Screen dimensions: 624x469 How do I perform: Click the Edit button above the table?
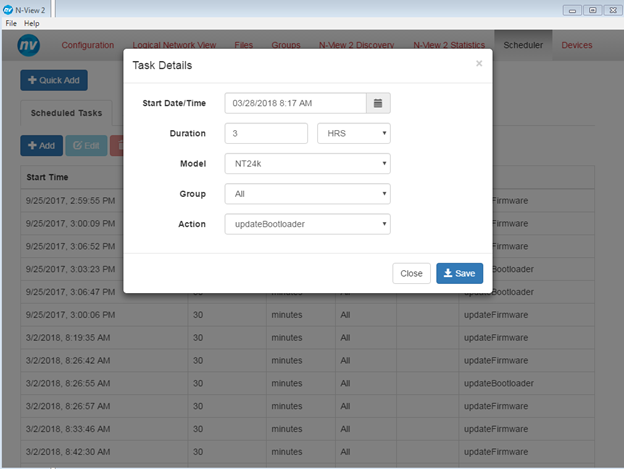click(86, 146)
